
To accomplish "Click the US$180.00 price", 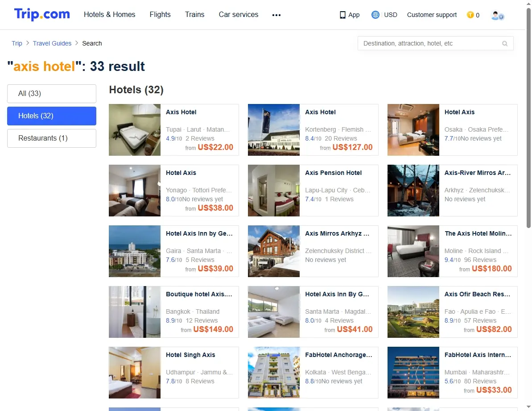I will coord(491,269).
